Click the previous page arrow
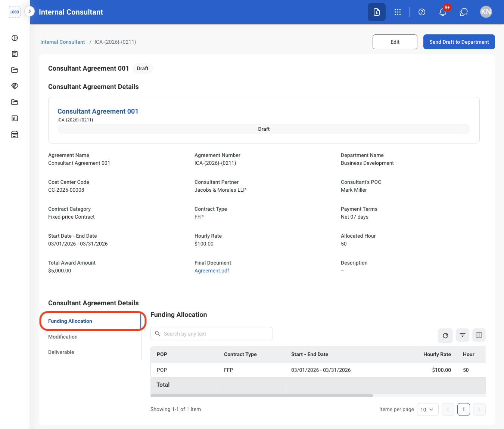This screenshot has width=504, height=429. [448, 410]
